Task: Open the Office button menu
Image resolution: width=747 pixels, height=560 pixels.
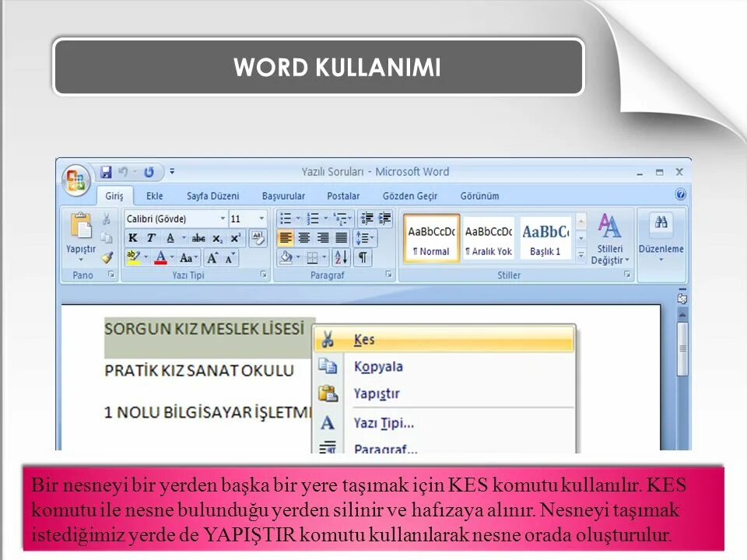Action: tap(76, 180)
